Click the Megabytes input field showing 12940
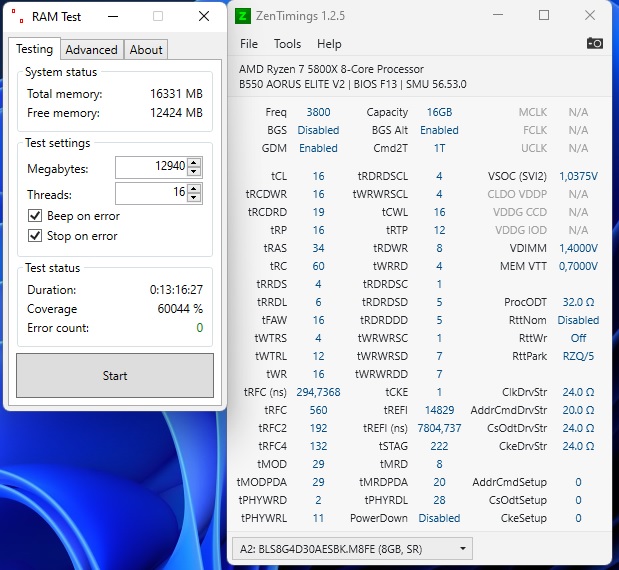619x570 pixels. 152,167
